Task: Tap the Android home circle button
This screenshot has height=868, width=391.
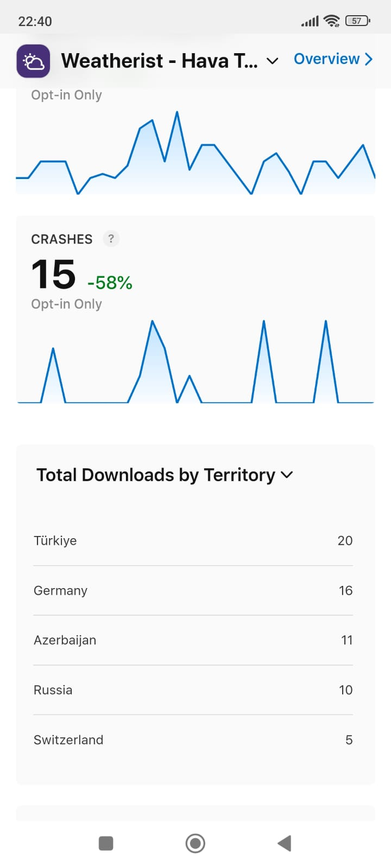Action: tap(195, 844)
